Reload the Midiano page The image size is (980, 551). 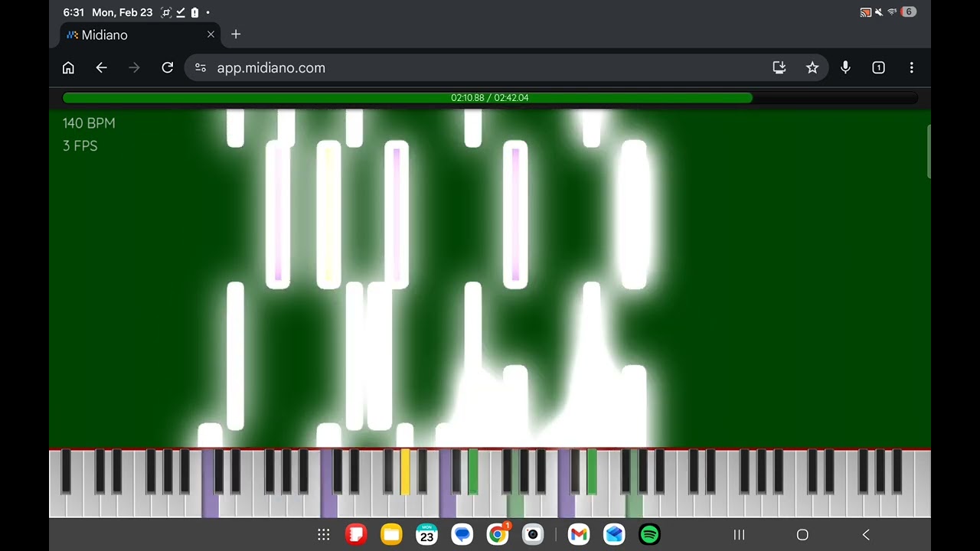pyautogui.click(x=167, y=68)
